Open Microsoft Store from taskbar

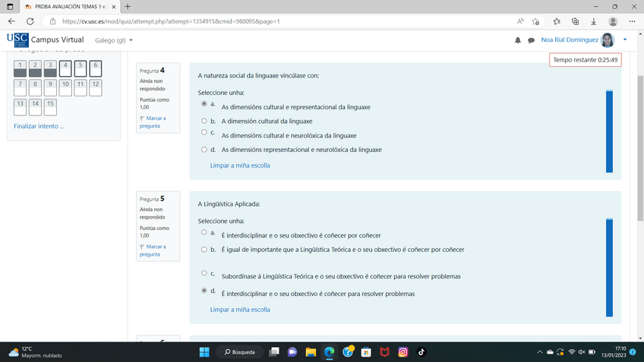click(x=366, y=352)
